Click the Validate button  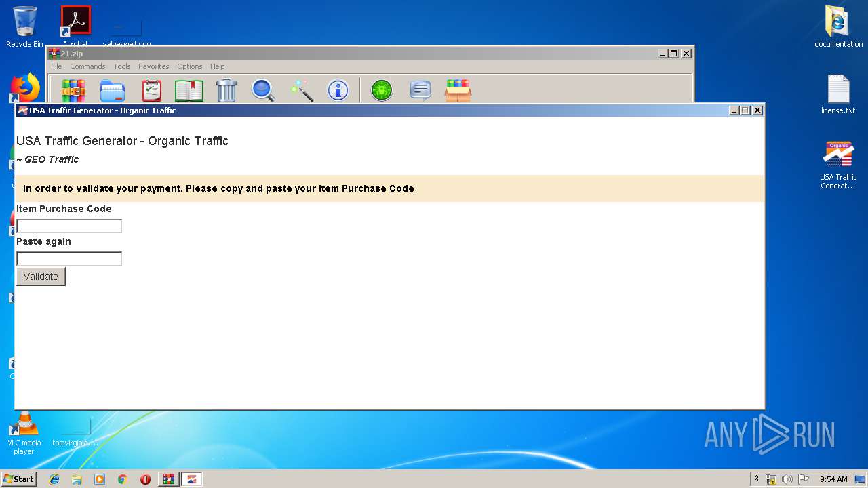pyautogui.click(x=41, y=277)
